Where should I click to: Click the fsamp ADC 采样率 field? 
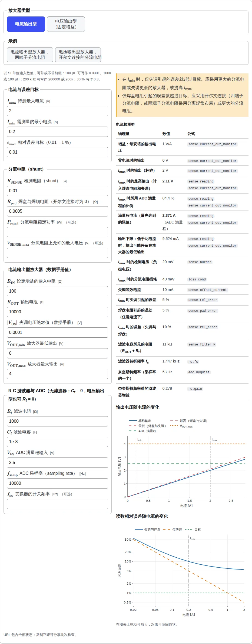tap(58, 483)
